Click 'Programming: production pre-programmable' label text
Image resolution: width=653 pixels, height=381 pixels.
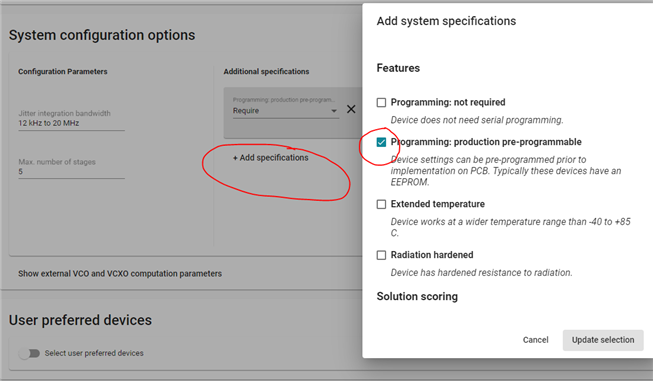(x=486, y=142)
